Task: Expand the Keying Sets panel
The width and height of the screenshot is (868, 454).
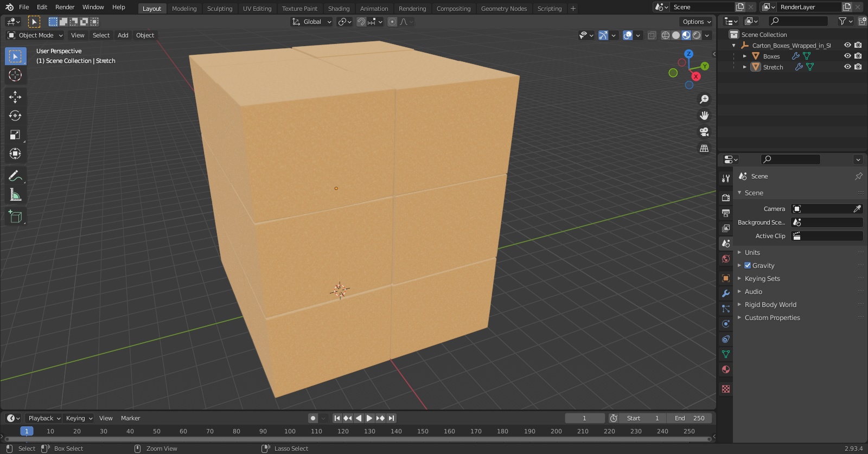Action: (762, 278)
